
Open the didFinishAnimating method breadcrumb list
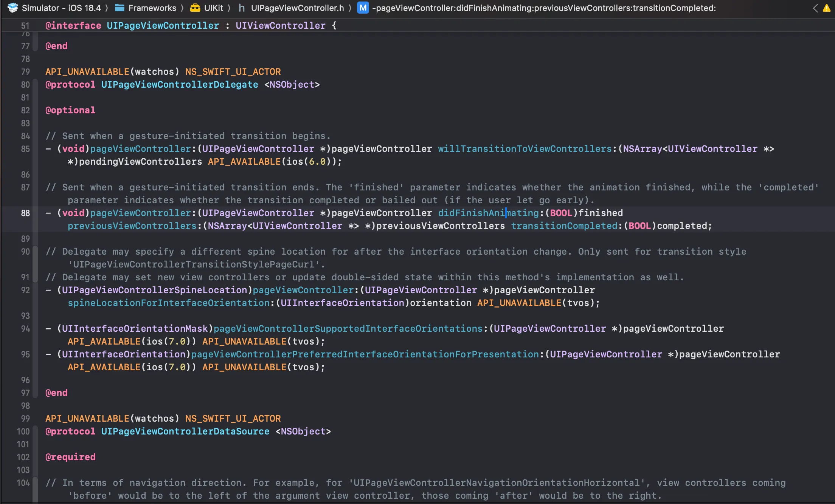[544, 8]
